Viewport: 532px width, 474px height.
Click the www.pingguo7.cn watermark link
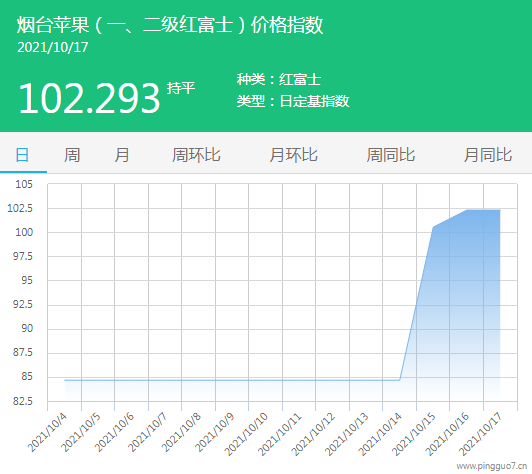coord(492,466)
